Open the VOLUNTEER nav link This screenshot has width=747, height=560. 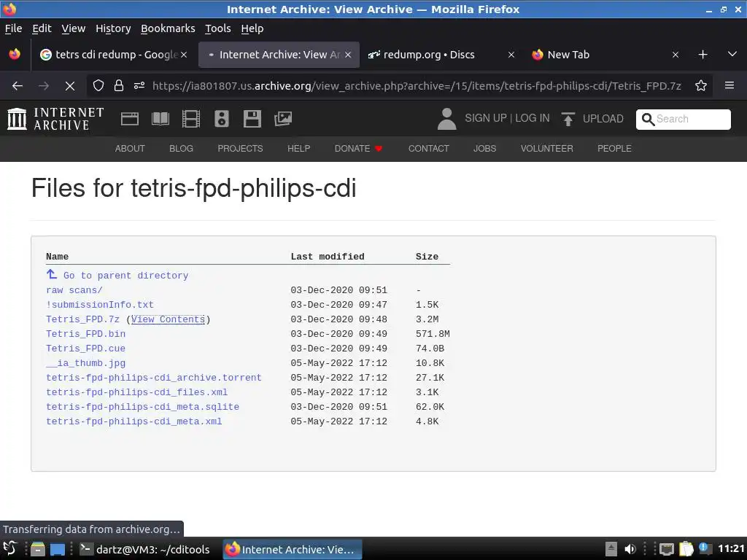(547, 149)
